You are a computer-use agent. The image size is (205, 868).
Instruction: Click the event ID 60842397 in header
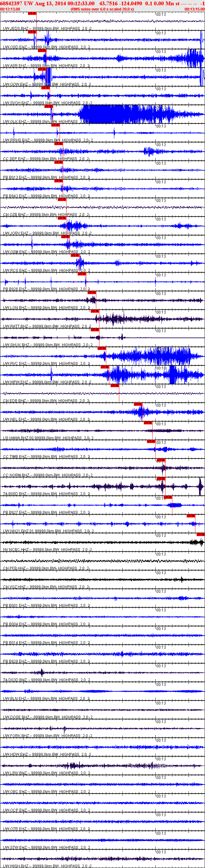click(11, 3)
